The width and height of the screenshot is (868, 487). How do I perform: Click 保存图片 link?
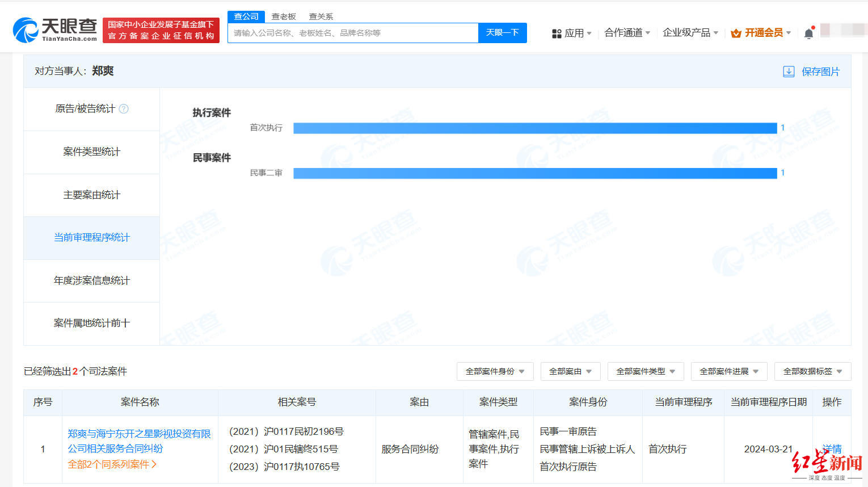[x=820, y=72]
